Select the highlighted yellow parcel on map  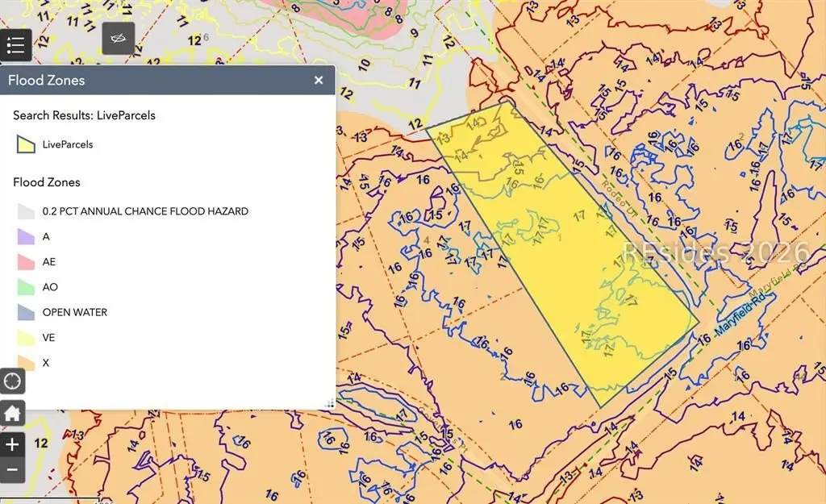(565, 258)
